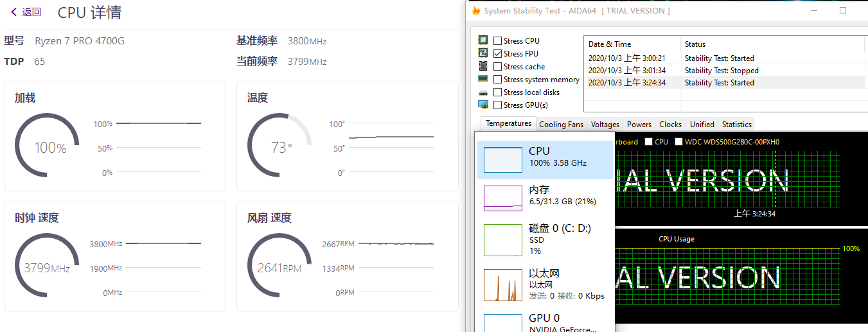Click the CPU chip icon beside Stress CPU
The image size is (868, 332).
[483, 40]
